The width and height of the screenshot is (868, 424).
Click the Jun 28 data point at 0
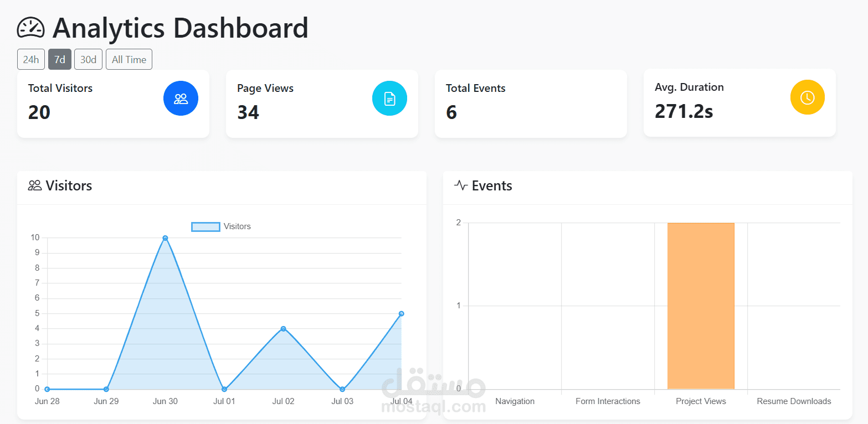[47, 389]
